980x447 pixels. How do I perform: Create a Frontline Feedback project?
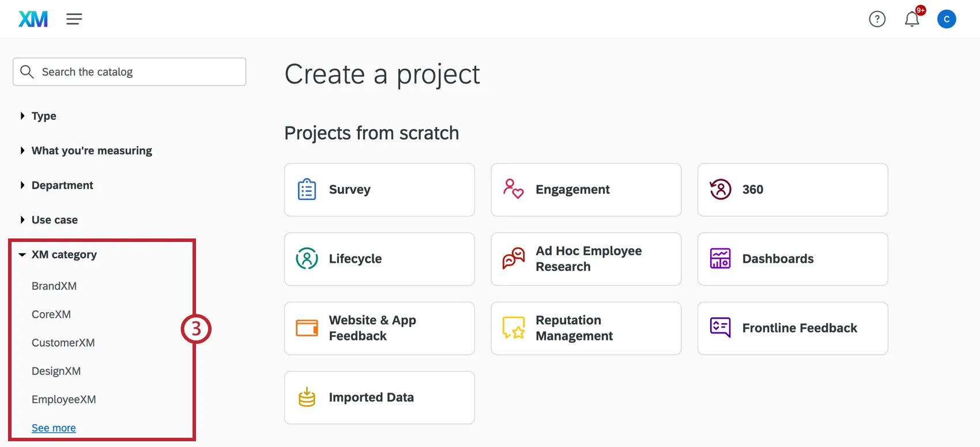[x=793, y=328]
